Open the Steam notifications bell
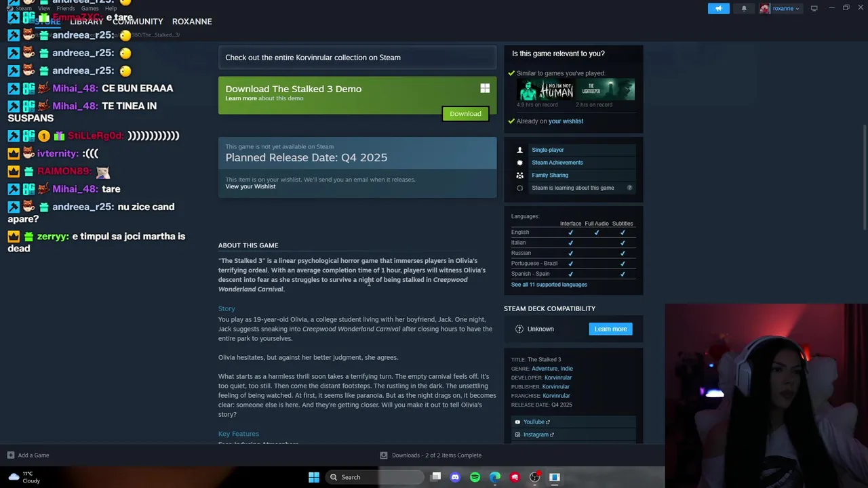868x488 pixels. click(x=744, y=8)
